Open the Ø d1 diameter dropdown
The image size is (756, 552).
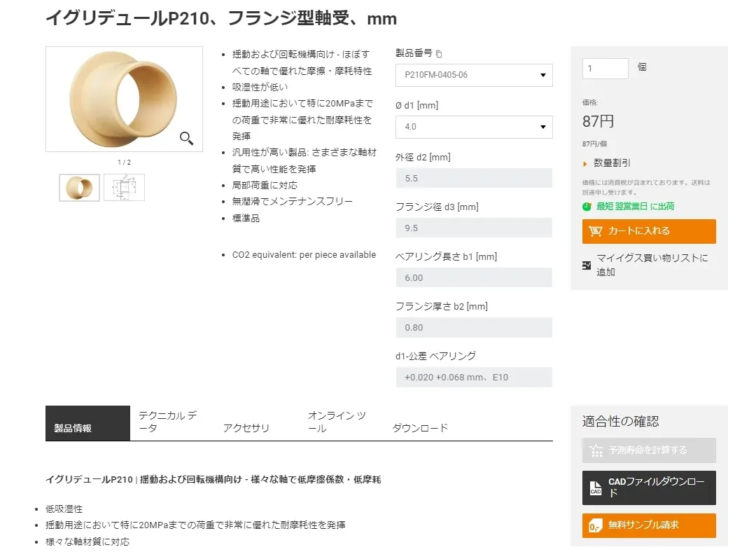[x=473, y=127]
